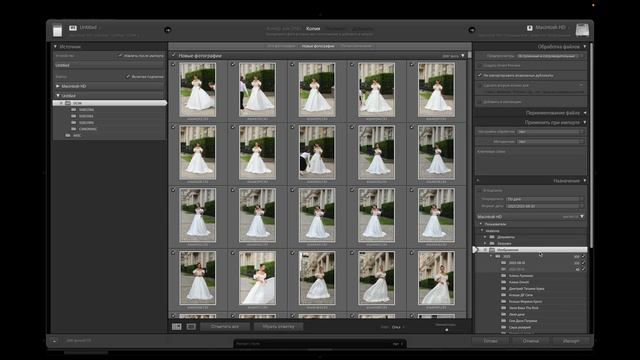Click the source memory card icon
Image resolution: width=640 pixels, height=360 pixels.
tap(58, 30)
